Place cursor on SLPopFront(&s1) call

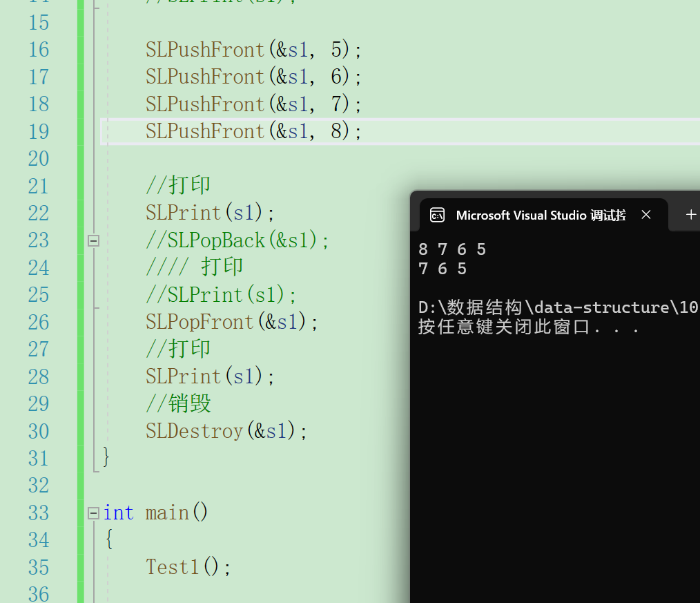point(232,322)
